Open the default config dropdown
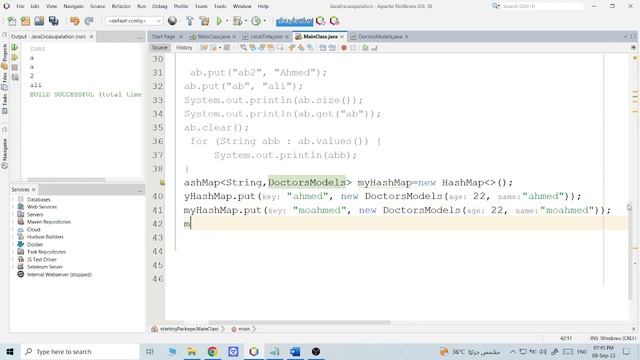640x360 pixels. pyautogui.click(x=134, y=21)
